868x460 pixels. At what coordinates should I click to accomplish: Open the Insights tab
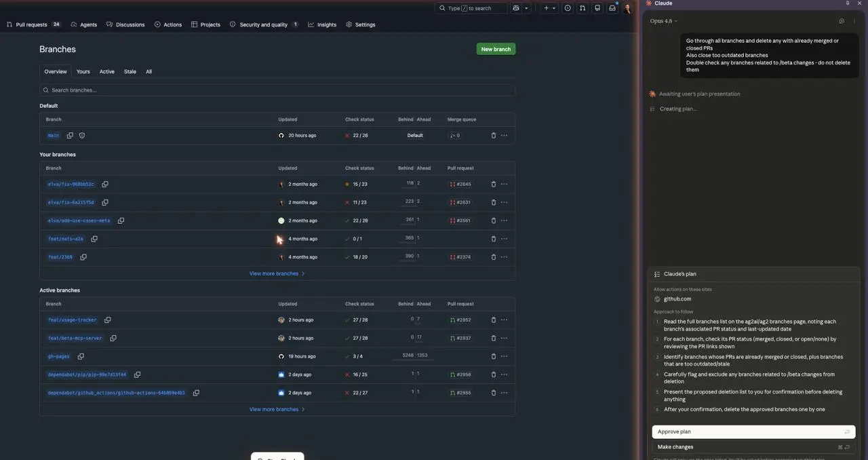pyautogui.click(x=322, y=24)
